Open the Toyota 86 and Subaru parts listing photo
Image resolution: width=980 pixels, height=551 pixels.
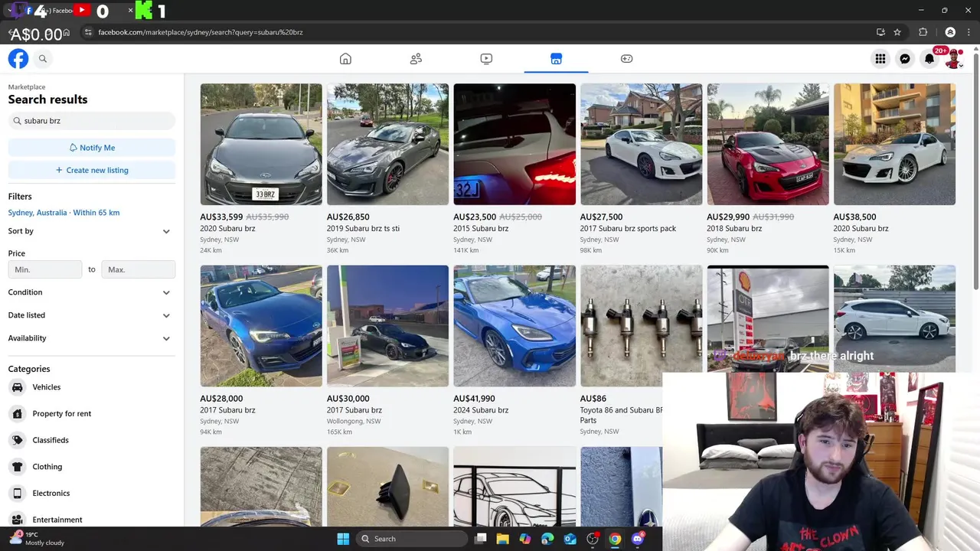click(x=641, y=326)
